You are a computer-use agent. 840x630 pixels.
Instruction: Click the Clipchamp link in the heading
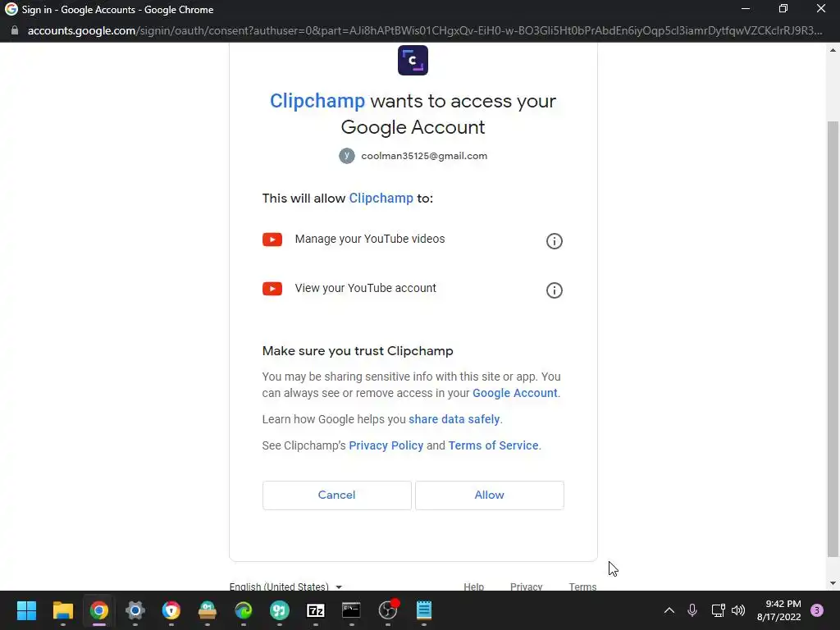(x=317, y=101)
